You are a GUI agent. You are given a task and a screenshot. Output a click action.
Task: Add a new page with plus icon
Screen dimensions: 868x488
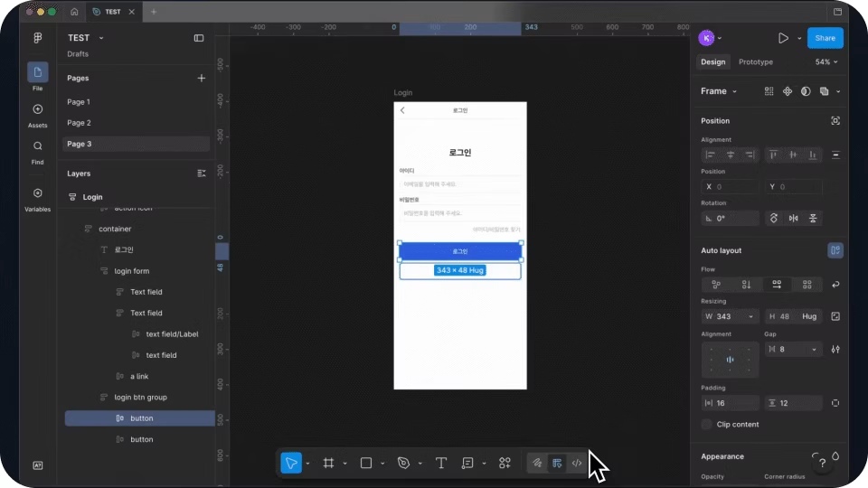pyautogui.click(x=202, y=78)
